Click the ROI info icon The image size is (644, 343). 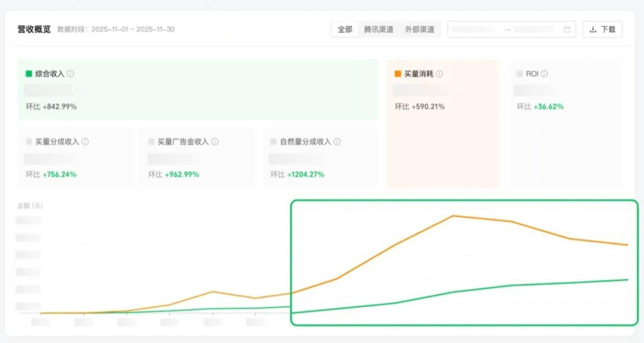point(544,74)
